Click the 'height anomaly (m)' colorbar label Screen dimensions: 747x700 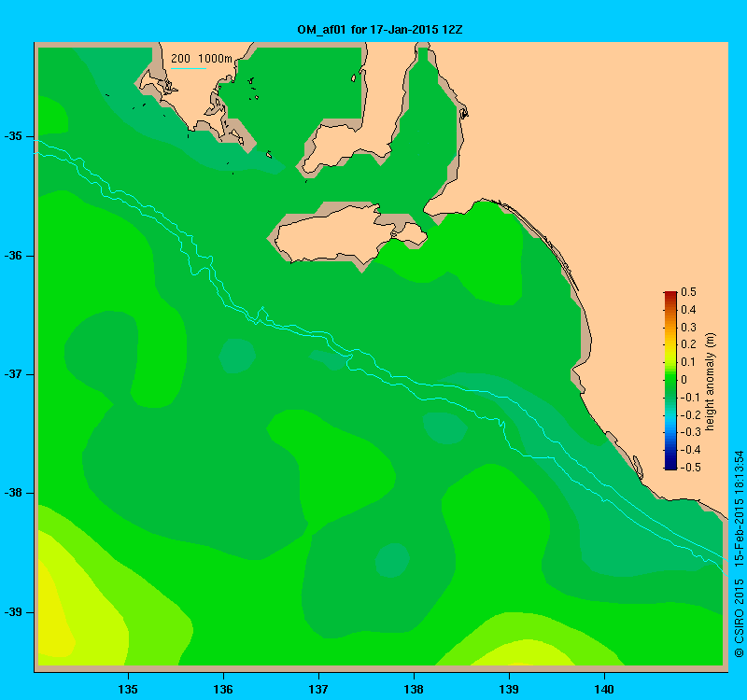711,382
